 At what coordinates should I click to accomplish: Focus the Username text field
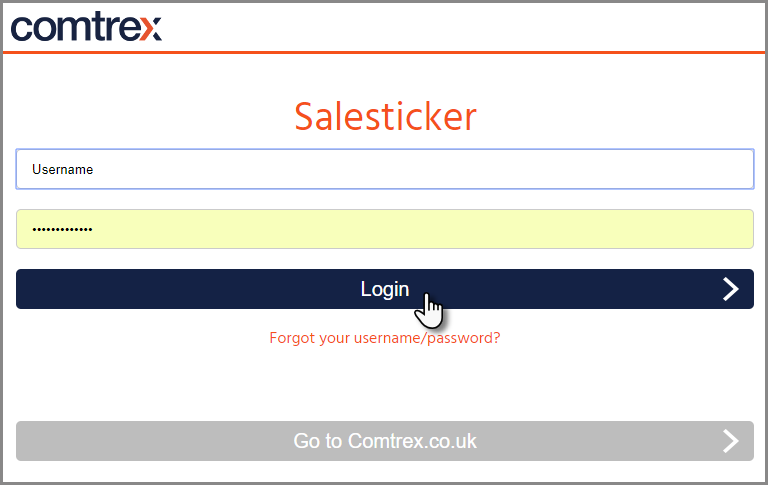(x=385, y=169)
